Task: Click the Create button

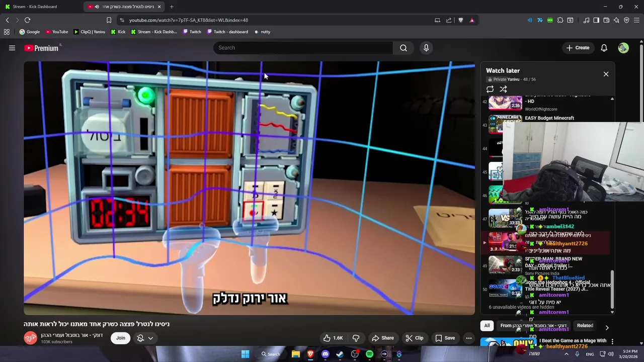Action: 578,48
